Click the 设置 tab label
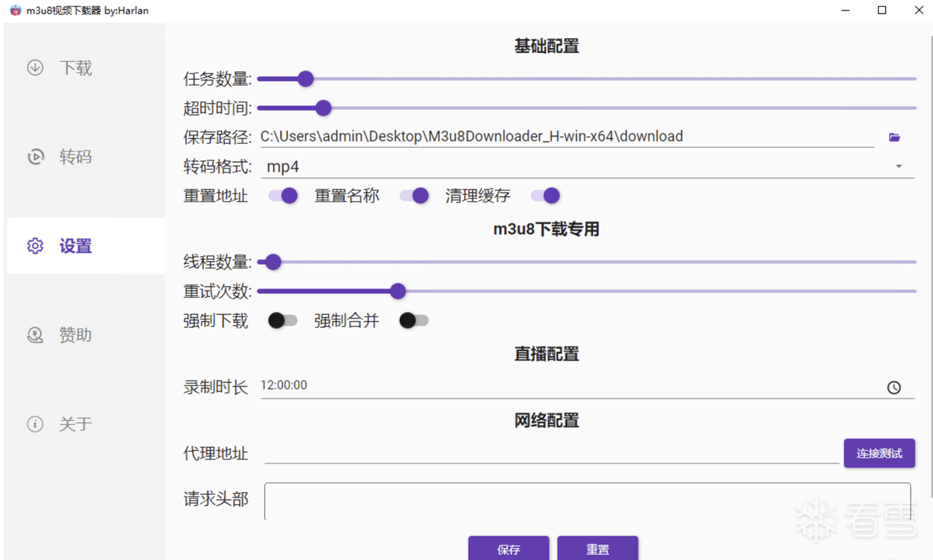Viewport: 933px width, 560px height. pos(75,246)
